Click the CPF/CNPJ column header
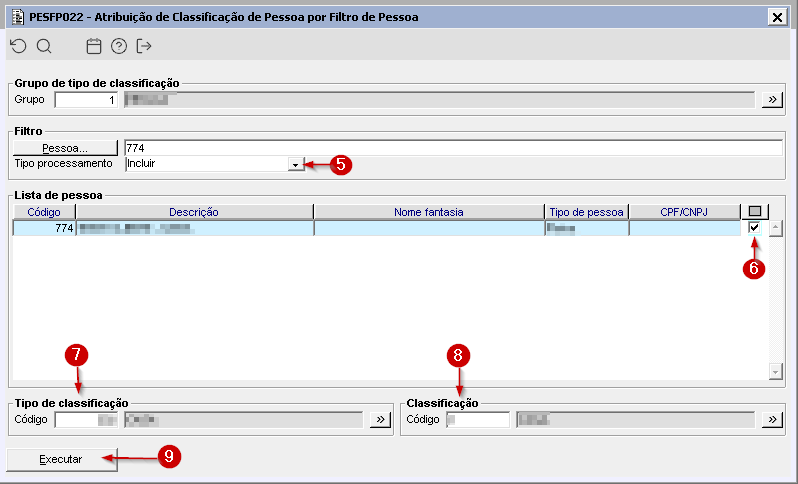The height and width of the screenshot is (484, 798). [684, 212]
